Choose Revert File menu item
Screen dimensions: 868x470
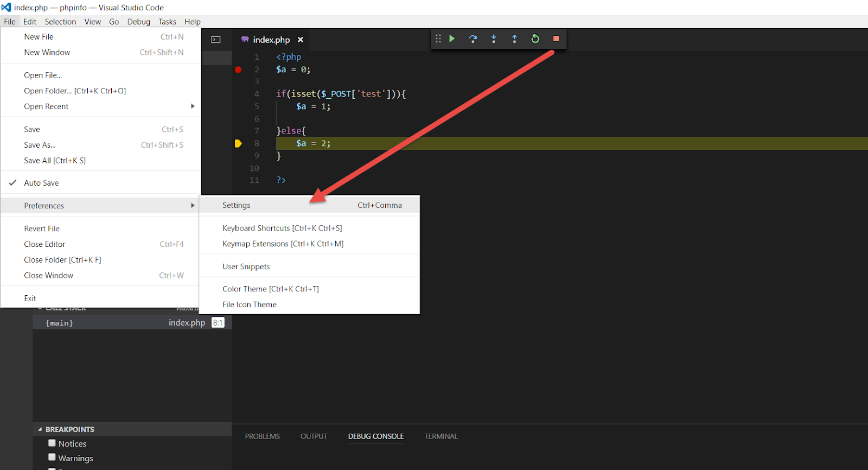click(101, 228)
